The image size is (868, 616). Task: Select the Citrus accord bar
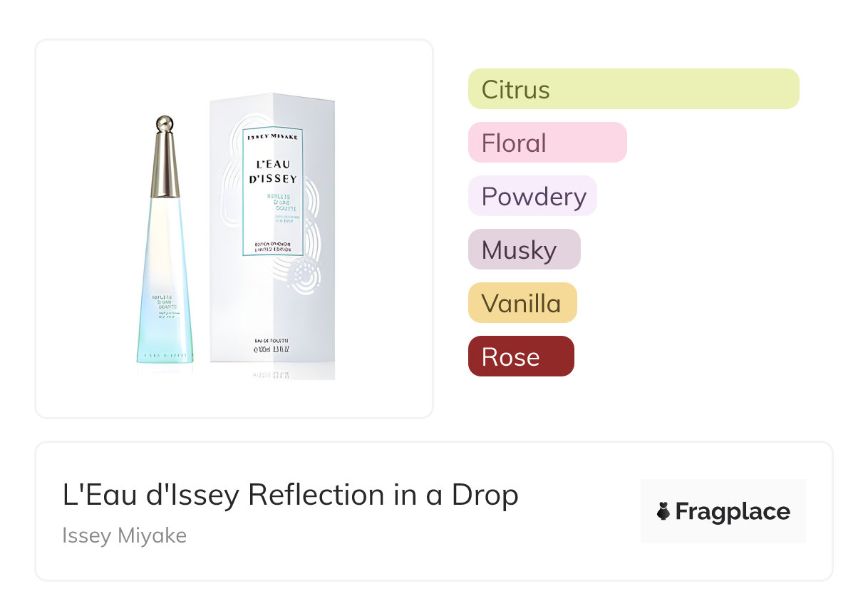point(634,89)
